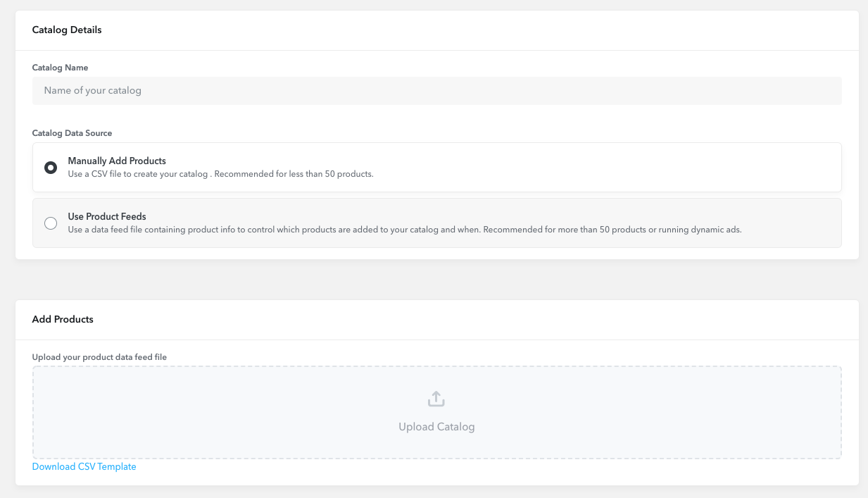Click the Catalog Name input field
This screenshot has height=498, width=868.
pos(436,91)
